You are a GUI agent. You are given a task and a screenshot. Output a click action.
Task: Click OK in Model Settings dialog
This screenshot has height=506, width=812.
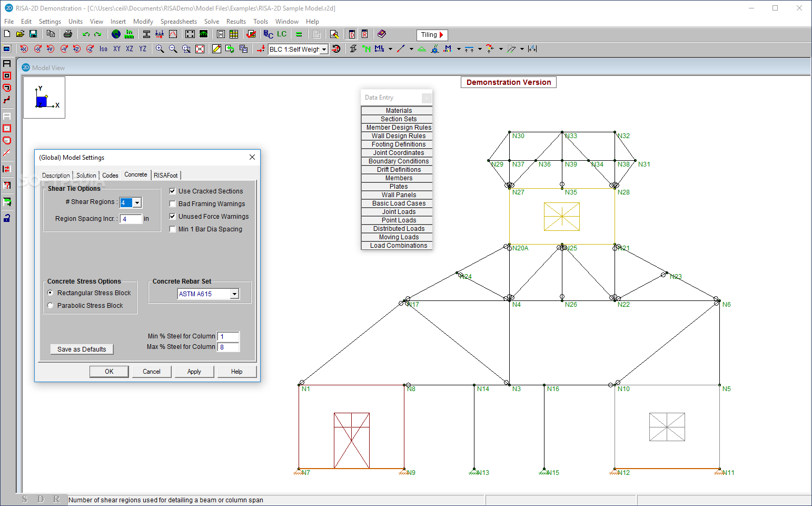(109, 372)
